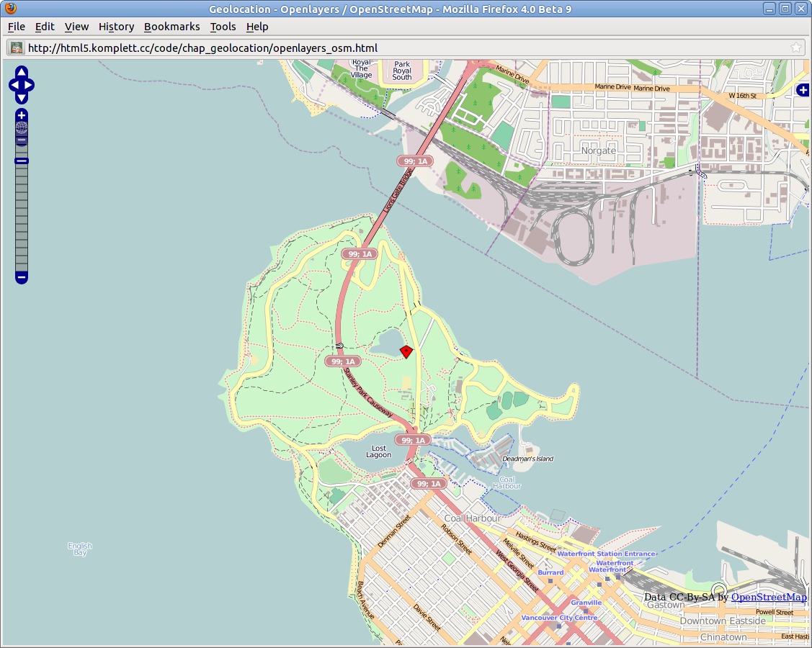Screen dimensions: 812x648
Task: Pan the map west with left arrow
Action: (14, 86)
